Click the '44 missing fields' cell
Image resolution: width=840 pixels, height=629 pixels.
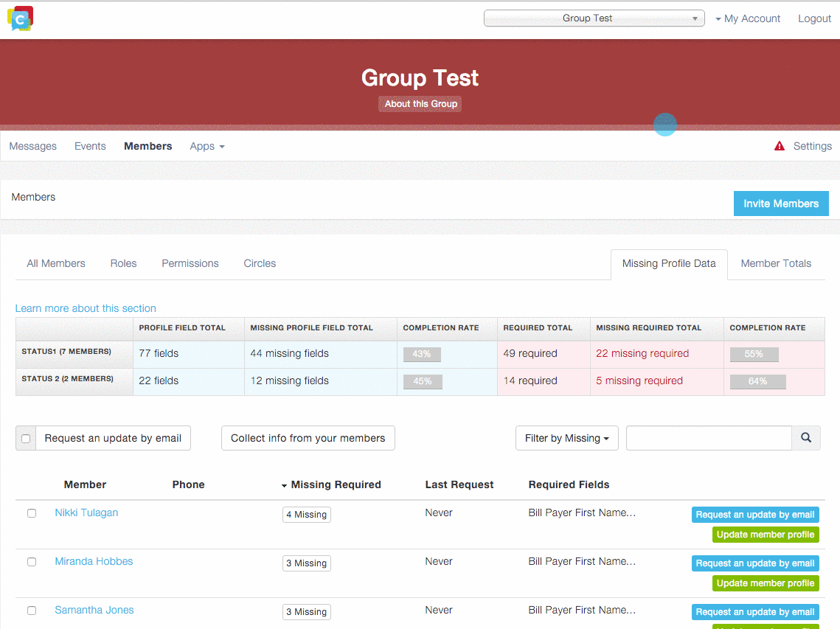(320, 354)
